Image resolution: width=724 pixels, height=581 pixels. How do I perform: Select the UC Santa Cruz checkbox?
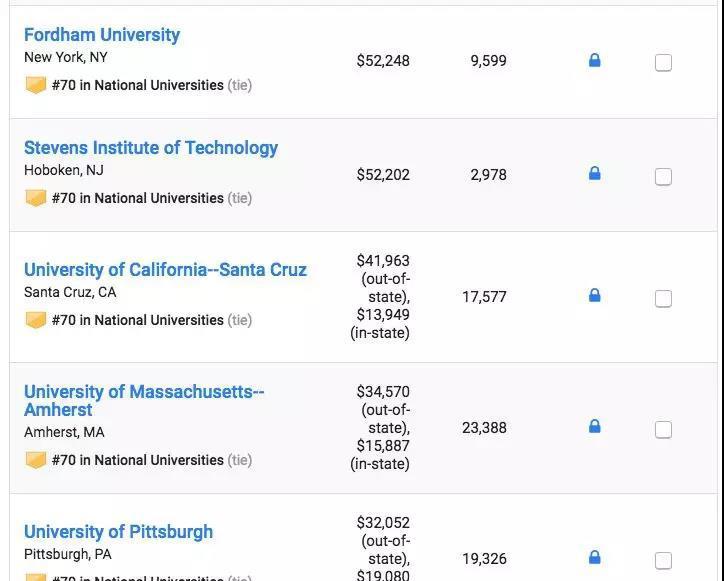click(x=663, y=298)
